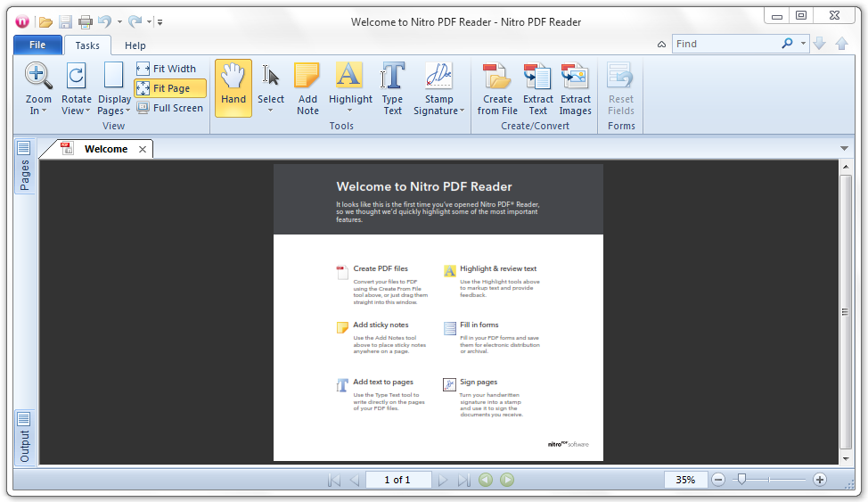
Task: Click the vertical scrollbar up arrow
Action: point(846,166)
